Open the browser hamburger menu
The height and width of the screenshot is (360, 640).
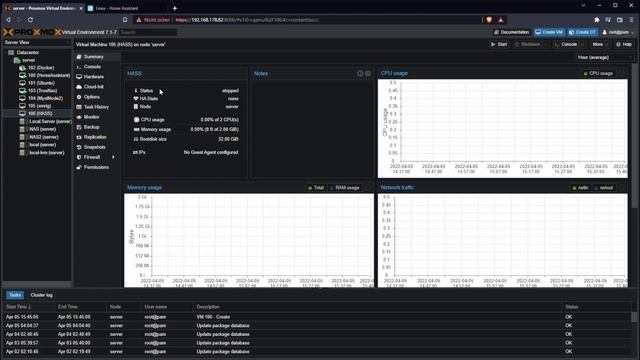[631, 20]
